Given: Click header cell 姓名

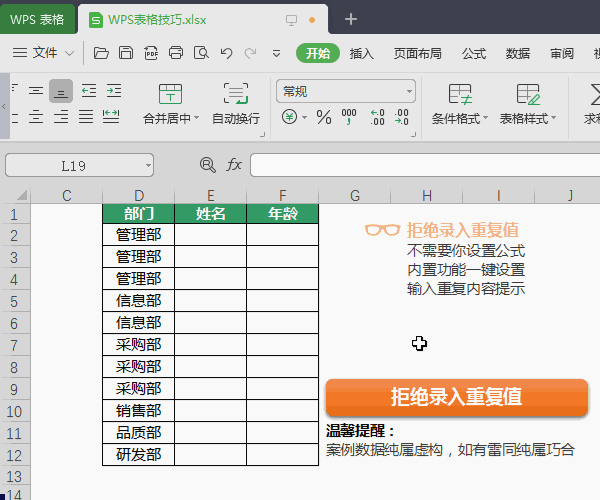Looking at the screenshot, I should coord(210,213).
